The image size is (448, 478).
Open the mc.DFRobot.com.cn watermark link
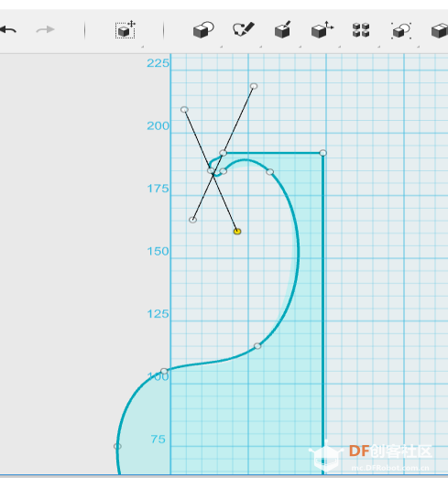(390, 468)
